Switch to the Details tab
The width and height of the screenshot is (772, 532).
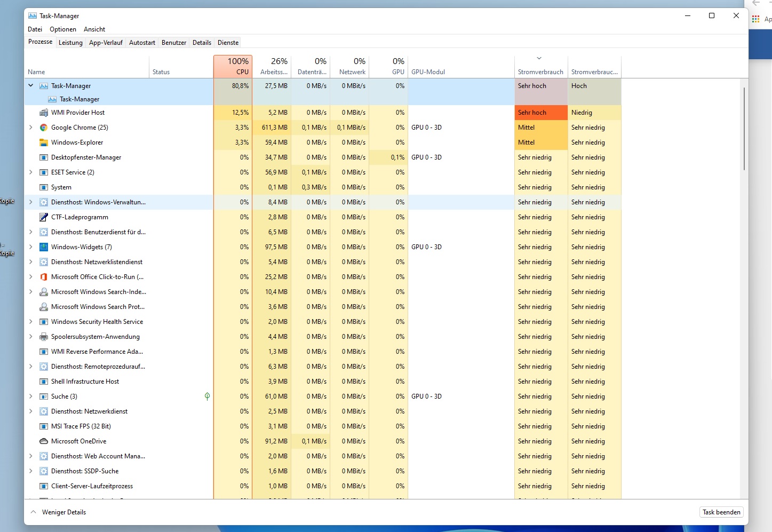click(x=202, y=43)
